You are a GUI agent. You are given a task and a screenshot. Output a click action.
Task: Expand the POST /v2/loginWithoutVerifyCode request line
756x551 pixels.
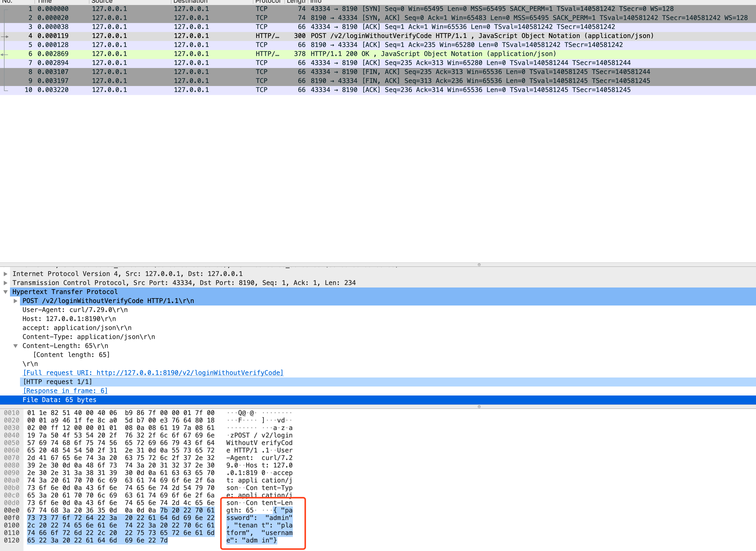[x=15, y=301]
